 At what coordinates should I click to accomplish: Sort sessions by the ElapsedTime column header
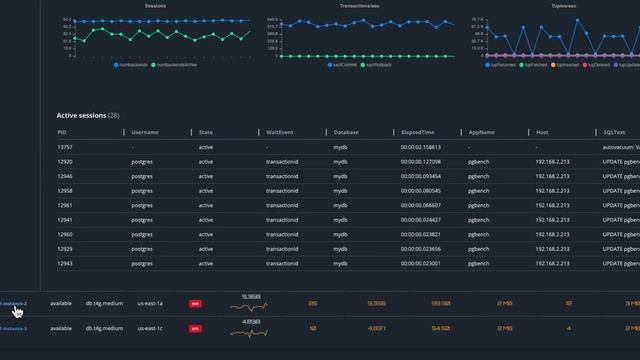(x=418, y=132)
